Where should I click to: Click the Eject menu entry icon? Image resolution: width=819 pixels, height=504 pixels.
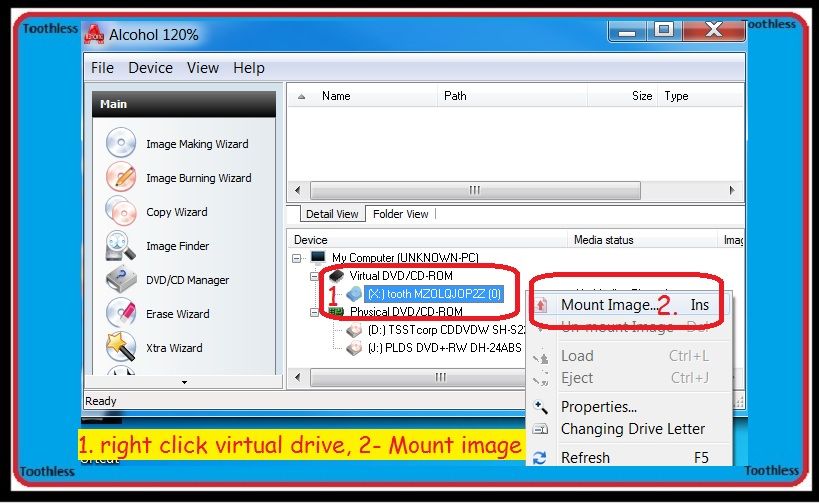tap(541, 378)
